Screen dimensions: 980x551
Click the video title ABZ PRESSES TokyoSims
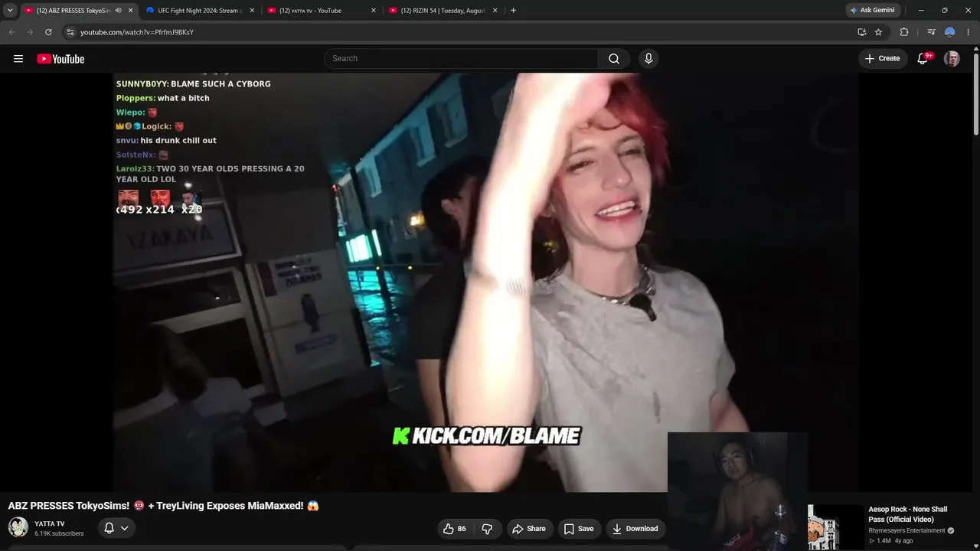[164, 506]
